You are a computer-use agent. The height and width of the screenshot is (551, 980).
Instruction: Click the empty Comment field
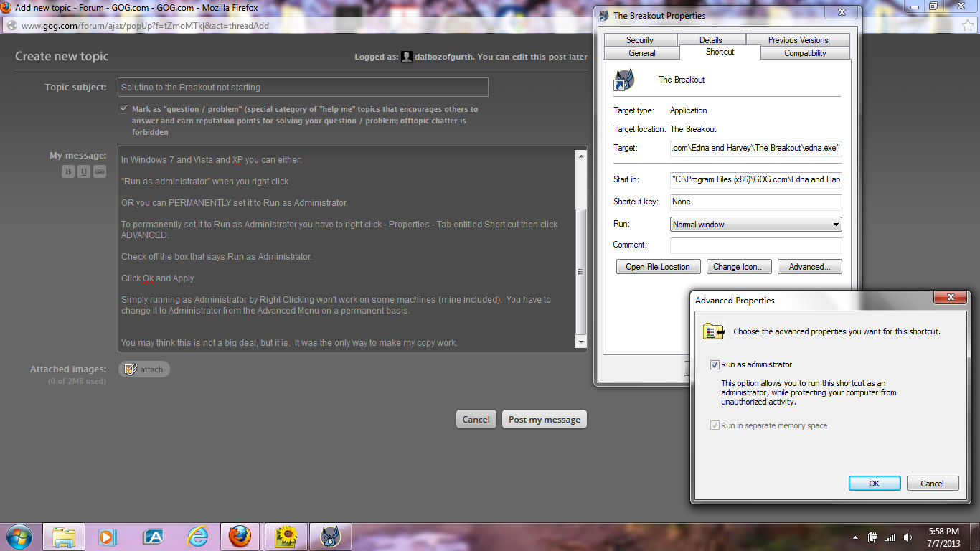coord(755,245)
